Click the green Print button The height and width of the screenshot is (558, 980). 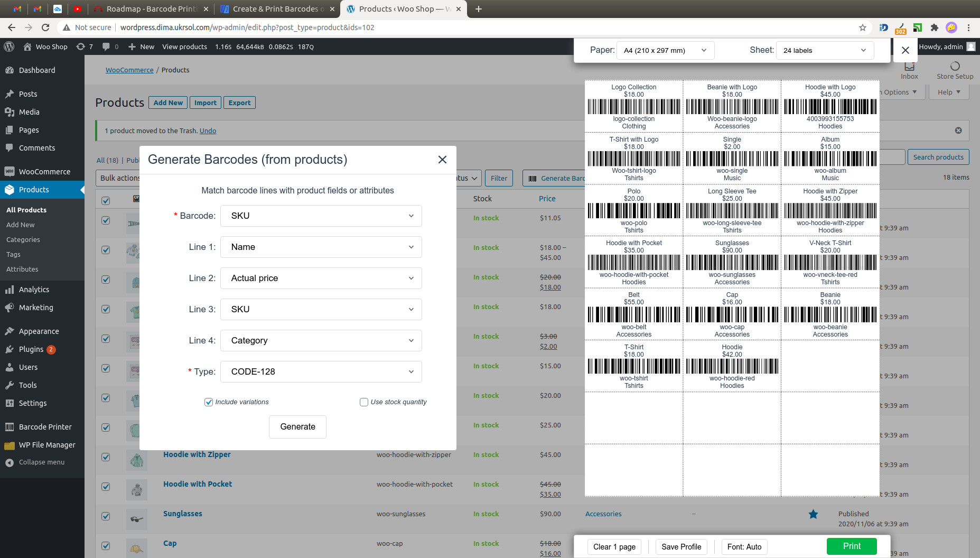coord(852,546)
